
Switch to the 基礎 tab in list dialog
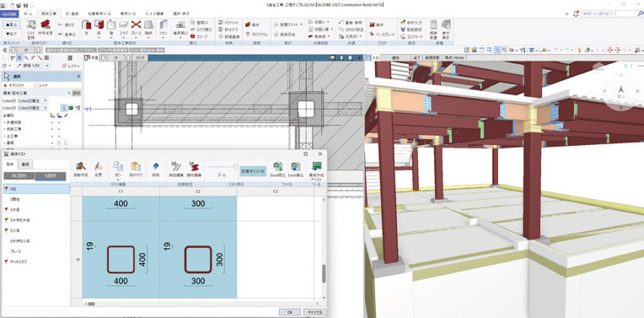(x=25, y=164)
